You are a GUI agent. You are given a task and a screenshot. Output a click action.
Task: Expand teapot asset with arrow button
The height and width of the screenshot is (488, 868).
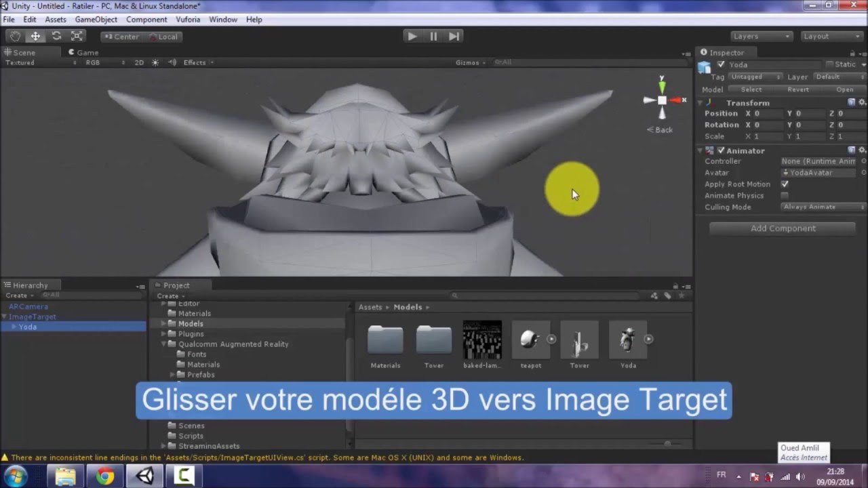coord(551,339)
